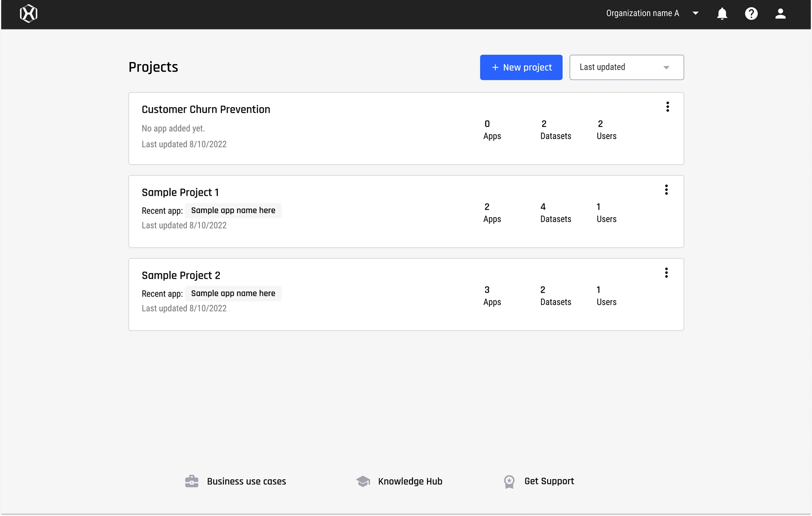This screenshot has height=516, width=812.
Task: Click Last updated date in Sample Project 1
Action: coord(184,225)
